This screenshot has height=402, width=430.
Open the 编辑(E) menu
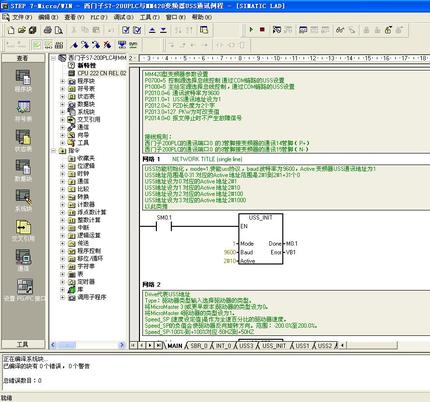click(48, 17)
